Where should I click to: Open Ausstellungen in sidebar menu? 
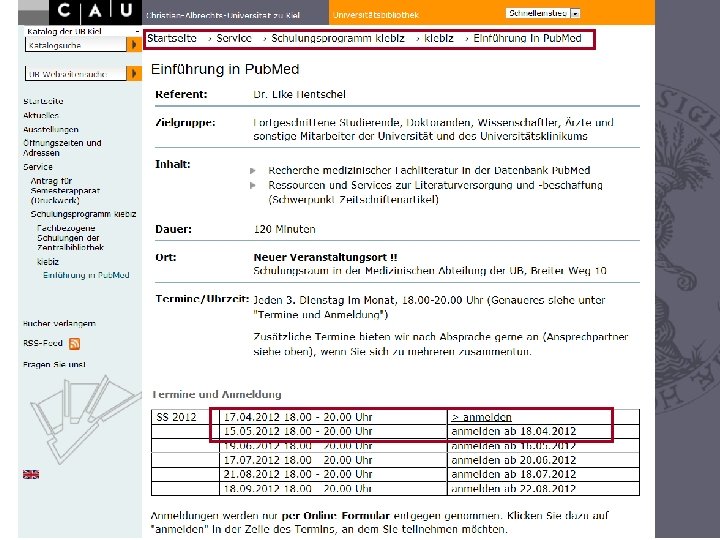click(x=51, y=129)
